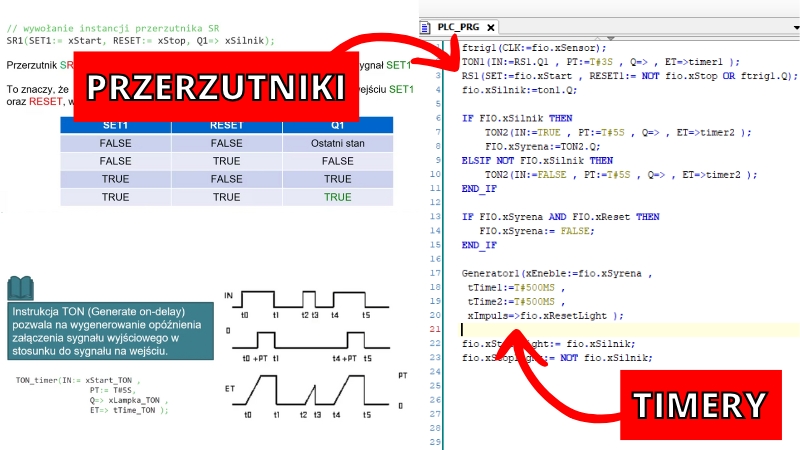This screenshot has height=450, width=800.
Task: Click code line 'ftrig1(CLK:=fio.xSensor);'
Action: click(534, 48)
